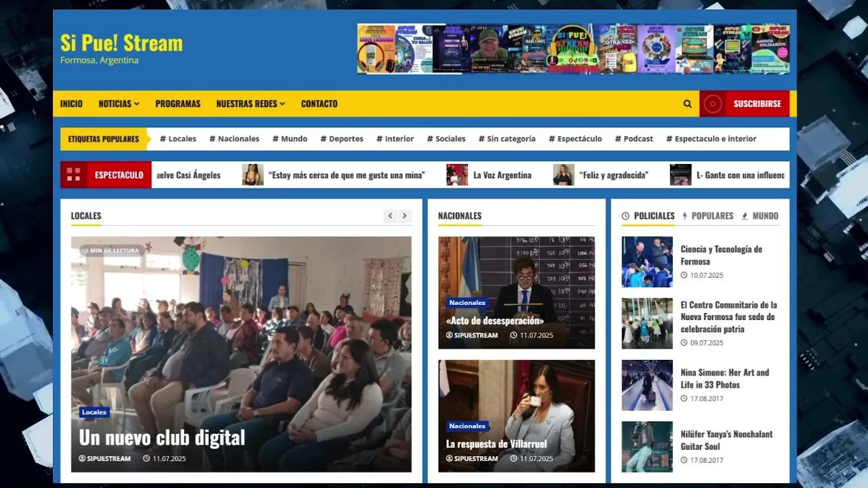The width and height of the screenshot is (868, 488).
Task: Open Nilüfer Yanya's Nonchalant Guitar Soul article
Action: tap(727, 440)
